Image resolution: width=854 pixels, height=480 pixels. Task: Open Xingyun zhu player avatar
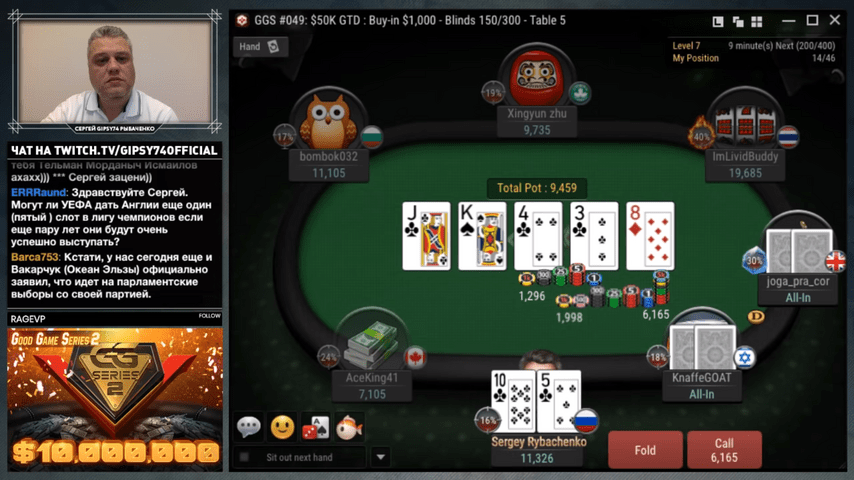(x=537, y=78)
